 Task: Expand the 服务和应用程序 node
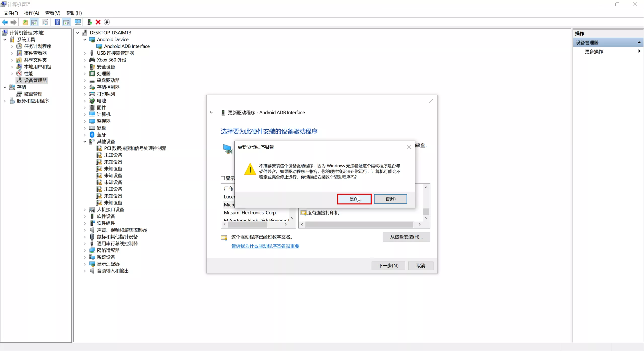pyautogui.click(x=5, y=101)
